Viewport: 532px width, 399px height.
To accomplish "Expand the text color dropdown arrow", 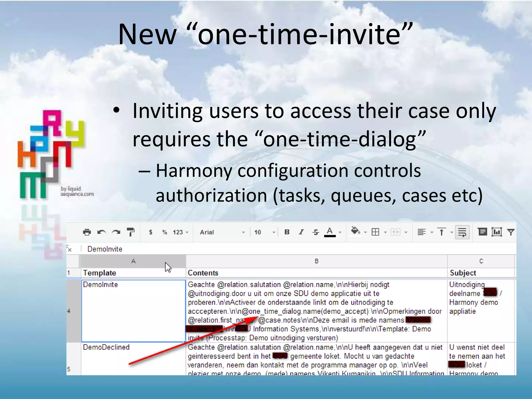I will pyautogui.click(x=340, y=232).
